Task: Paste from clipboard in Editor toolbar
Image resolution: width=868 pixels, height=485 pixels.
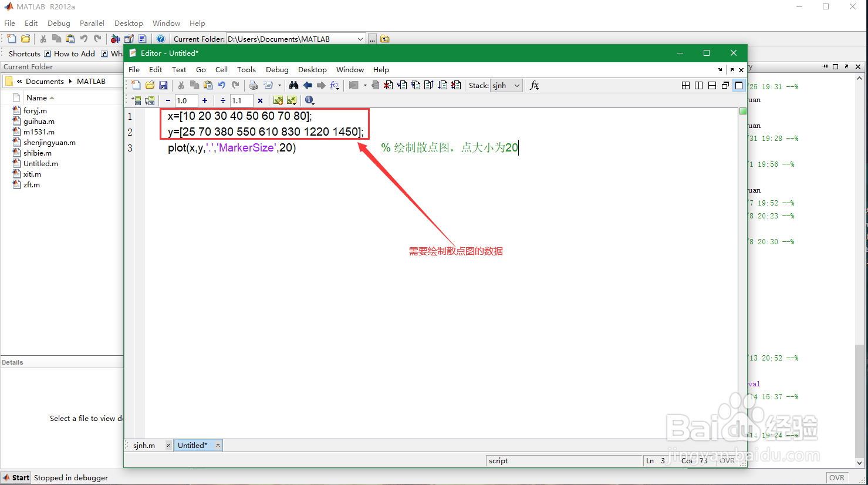Action: coord(208,85)
